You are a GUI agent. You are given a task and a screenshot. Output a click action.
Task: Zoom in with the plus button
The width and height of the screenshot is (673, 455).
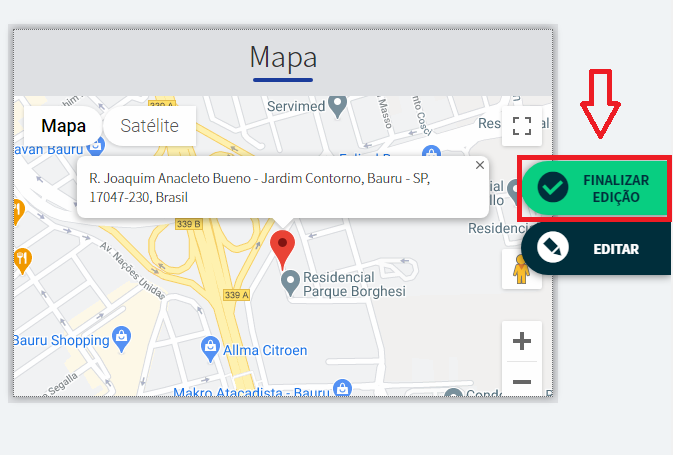[521, 341]
